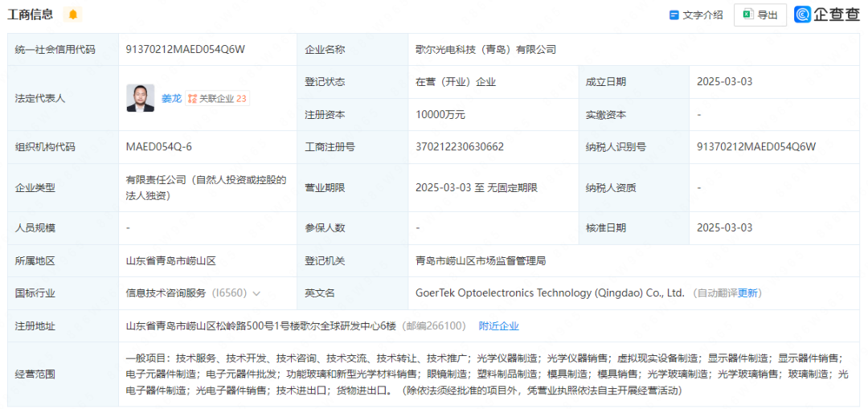Click business term 2025-03-03 至 无固定期限

point(477,187)
